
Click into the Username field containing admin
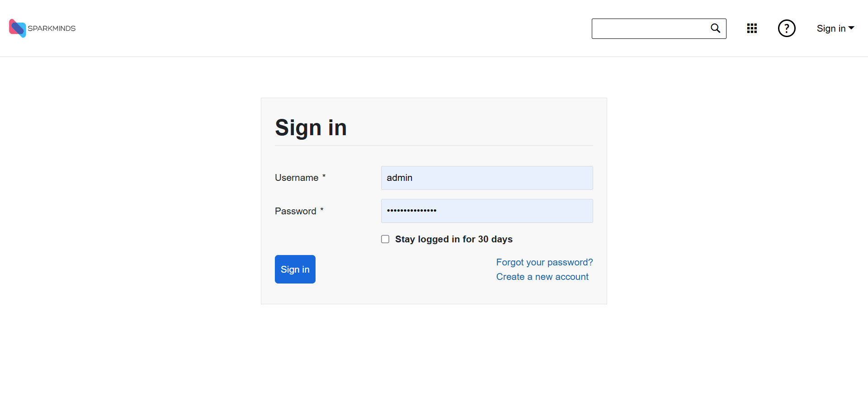click(486, 178)
